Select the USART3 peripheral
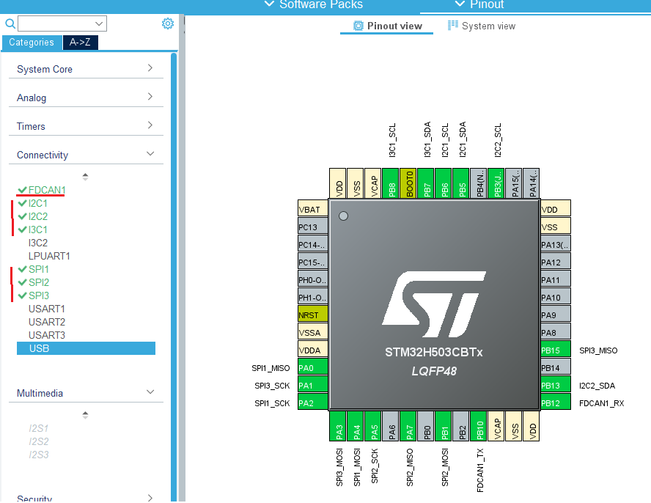Image resolution: width=651 pixels, height=503 pixels. (x=46, y=335)
